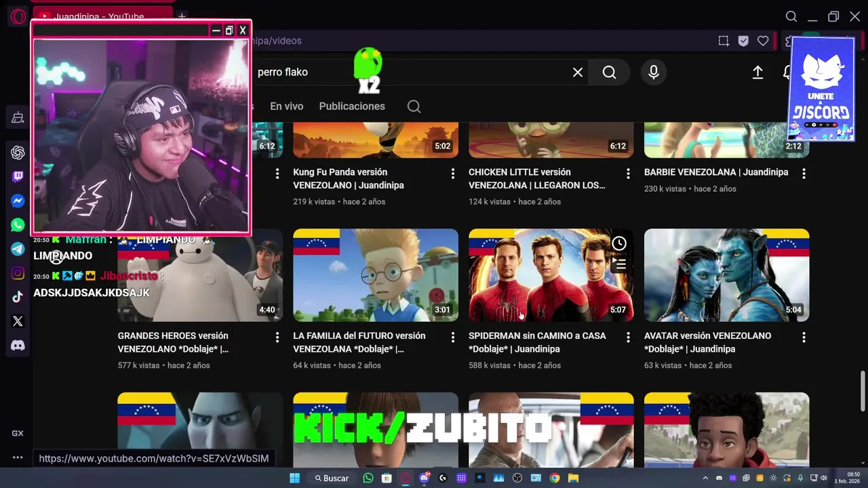868x488 pixels.
Task: Show hidden system tray icons chevron
Action: point(705,478)
